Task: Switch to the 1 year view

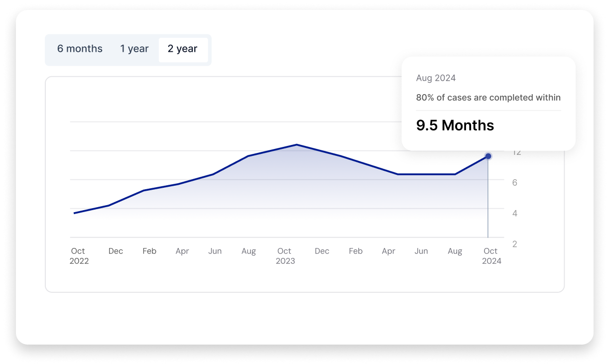Action: [133, 49]
